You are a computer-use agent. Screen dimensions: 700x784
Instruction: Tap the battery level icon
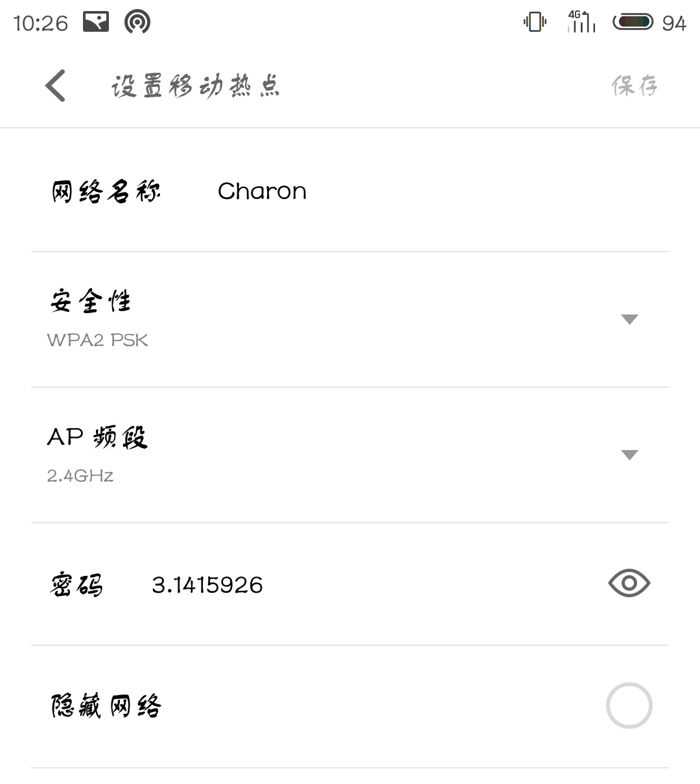(x=633, y=23)
